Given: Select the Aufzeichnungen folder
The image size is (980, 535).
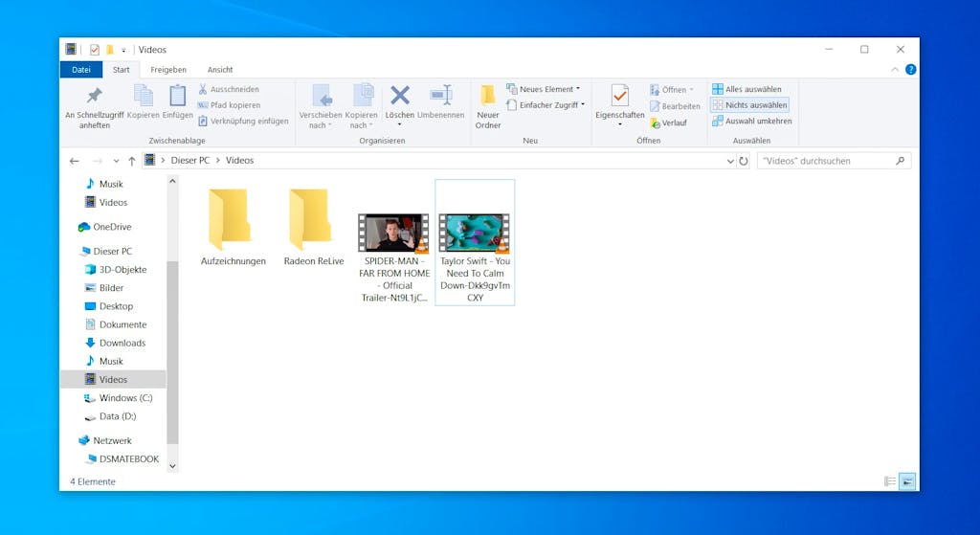Looking at the screenshot, I should pyautogui.click(x=233, y=227).
